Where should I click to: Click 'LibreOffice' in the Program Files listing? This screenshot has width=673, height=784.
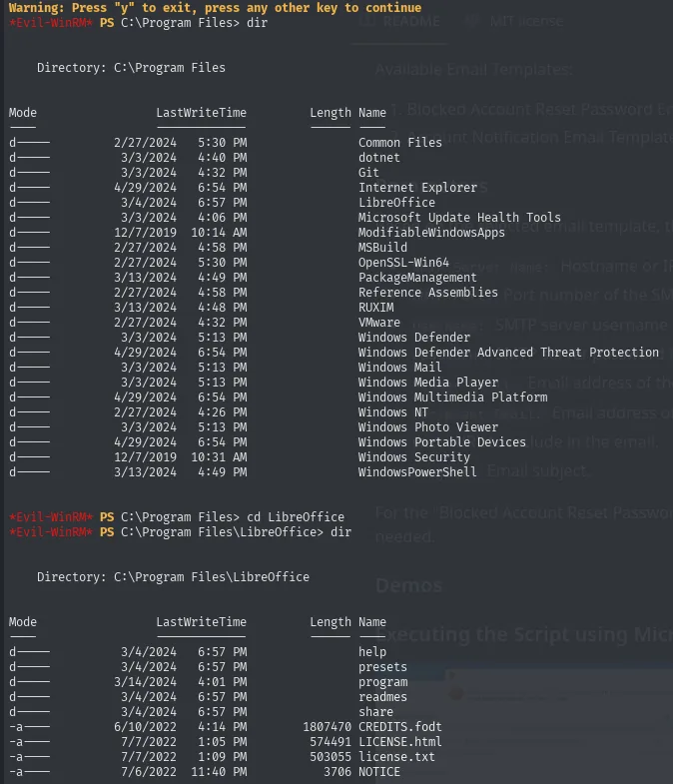pyautogui.click(x=396, y=203)
